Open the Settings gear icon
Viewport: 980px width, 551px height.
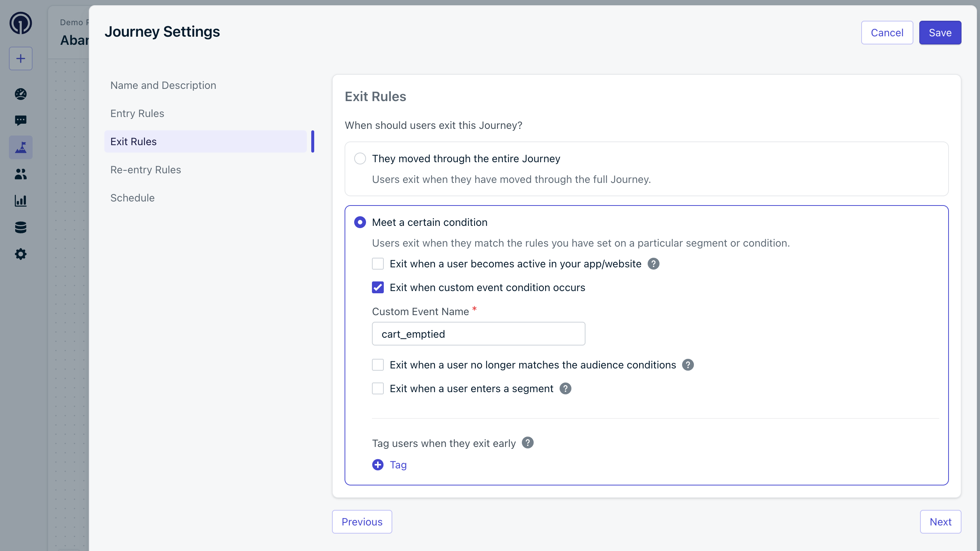tap(21, 254)
